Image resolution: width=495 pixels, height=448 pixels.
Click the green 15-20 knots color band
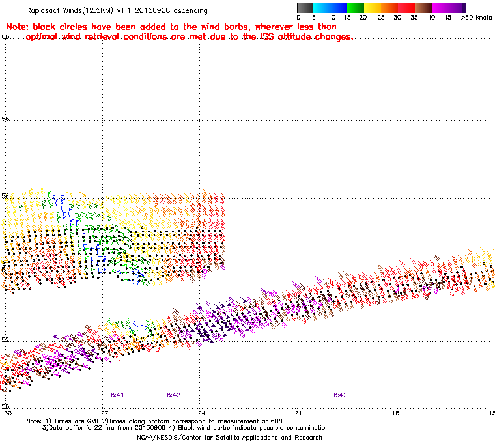click(356, 8)
